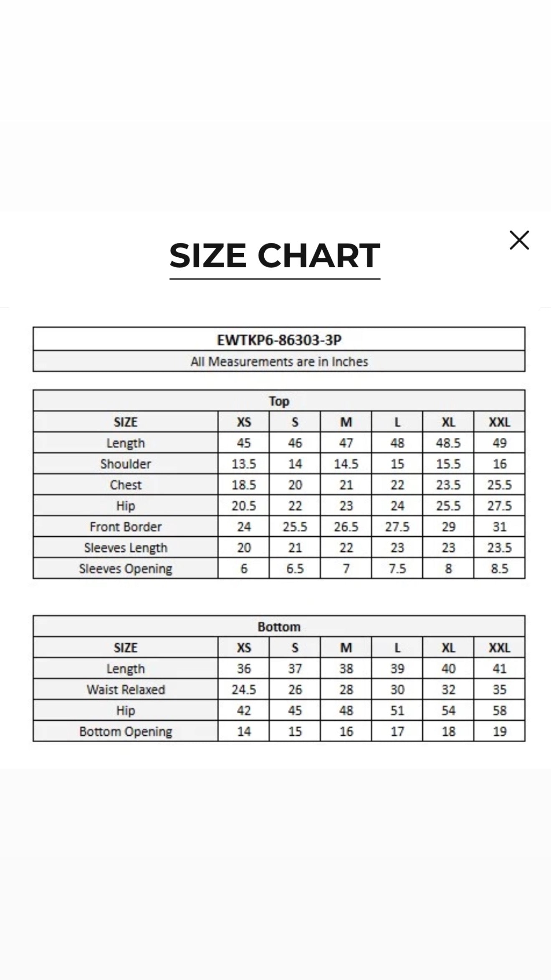The height and width of the screenshot is (980, 551).
Task: Click the SIZE CHART heading
Action: tap(275, 256)
